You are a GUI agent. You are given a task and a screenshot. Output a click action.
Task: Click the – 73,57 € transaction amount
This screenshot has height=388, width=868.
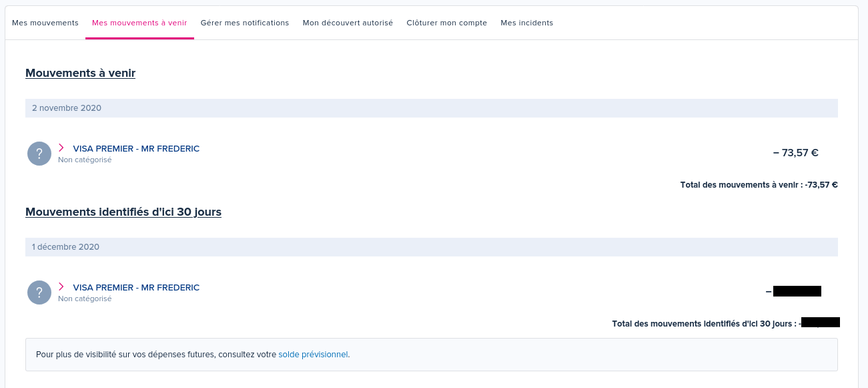(x=795, y=153)
